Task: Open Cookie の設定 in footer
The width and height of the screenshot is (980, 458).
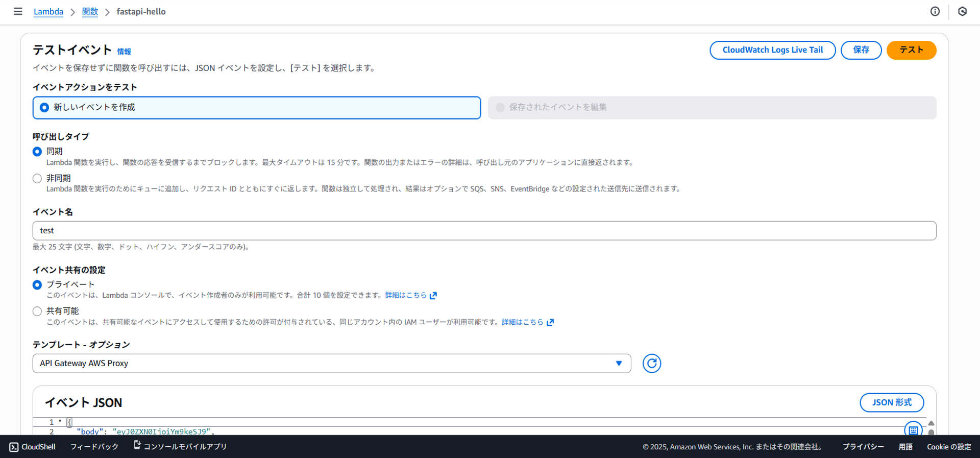Action: [x=949, y=447]
